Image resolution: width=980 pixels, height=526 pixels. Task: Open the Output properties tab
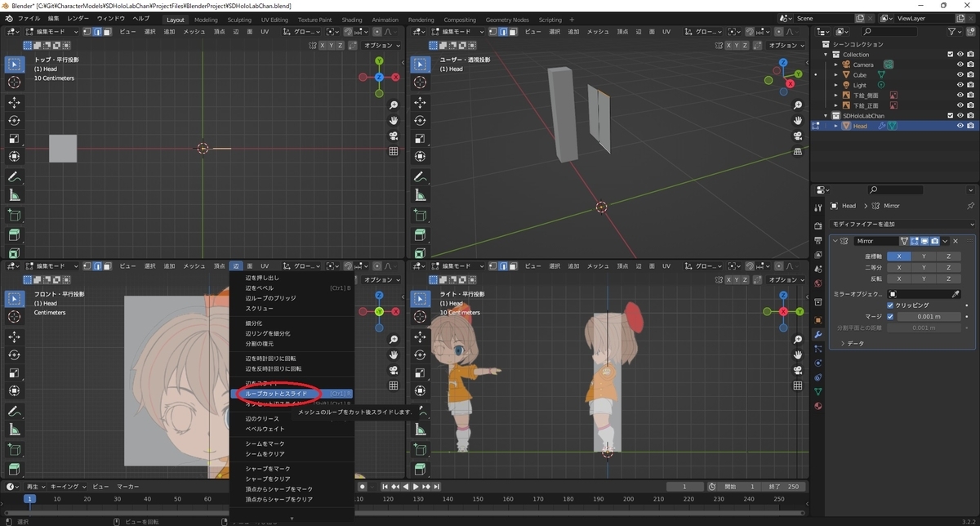coord(817,240)
